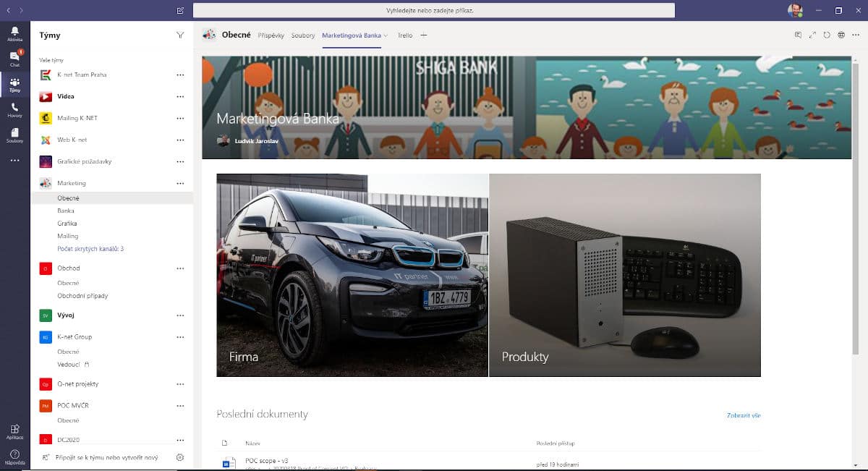Reload the tab with refresh icon
The height and width of the screenshot is (471, 868).
[x=827, y=35]
